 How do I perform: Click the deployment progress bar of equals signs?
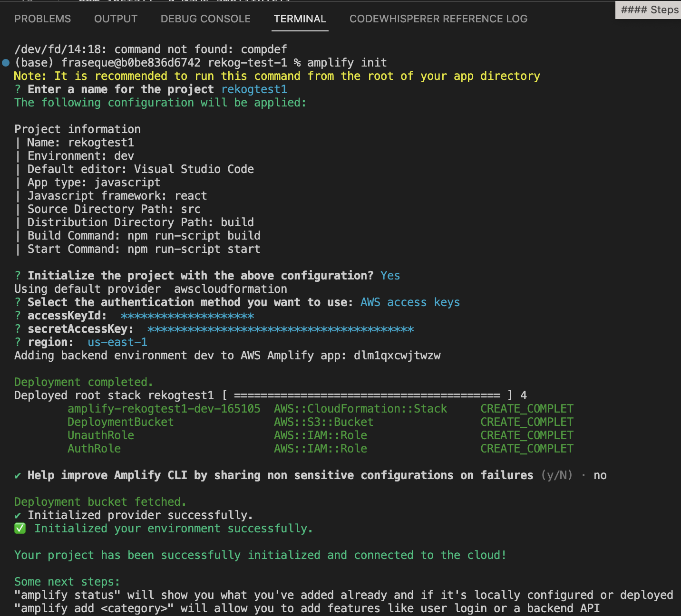pos(367,395)
